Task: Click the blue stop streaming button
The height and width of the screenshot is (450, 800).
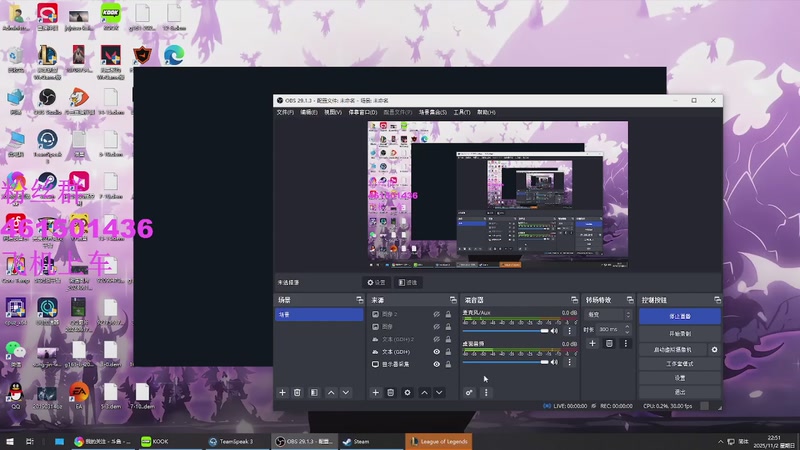Action: [x=680, y=316]
